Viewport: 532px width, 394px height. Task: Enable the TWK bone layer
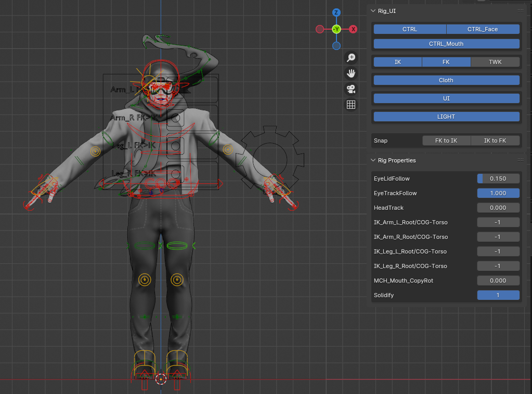[x=495, y=62]
